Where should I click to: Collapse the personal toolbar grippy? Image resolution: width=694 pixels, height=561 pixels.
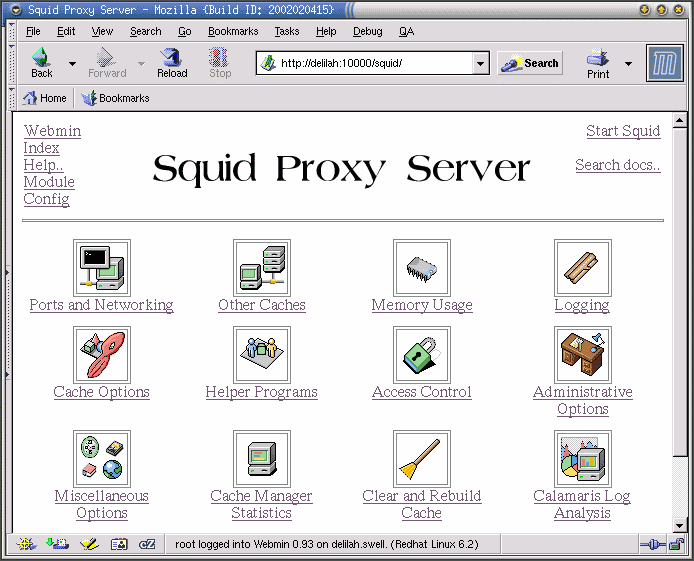coord(12,98)
